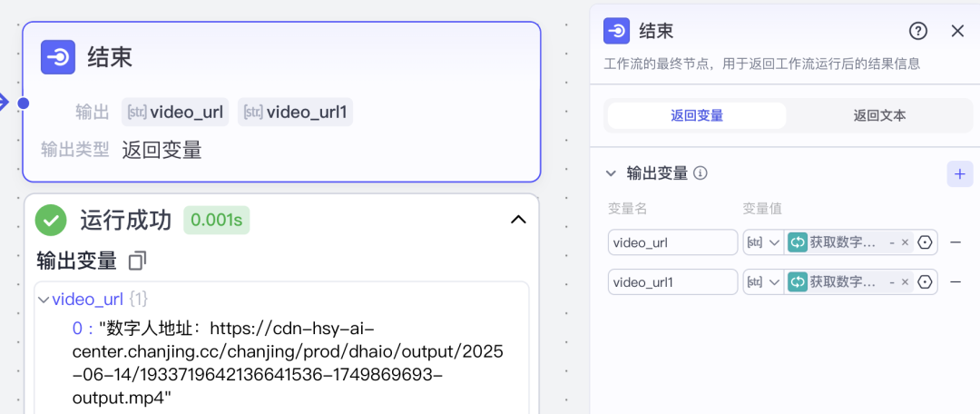Click the End node icon on canvas
This screenshot has width=980, height=414.
(58, 57)
